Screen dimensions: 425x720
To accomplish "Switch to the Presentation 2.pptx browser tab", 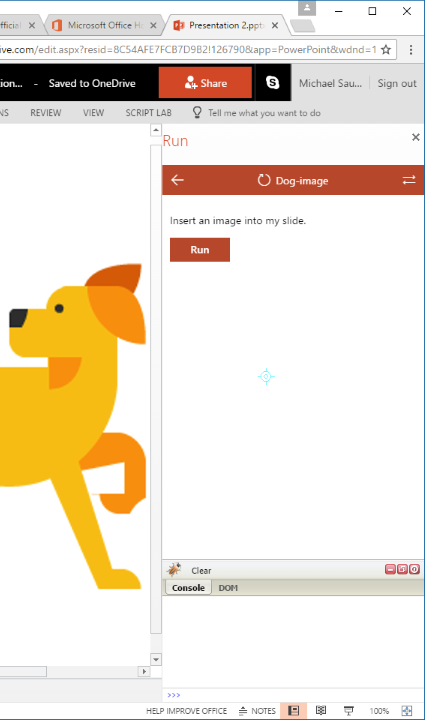I will 225,25.
